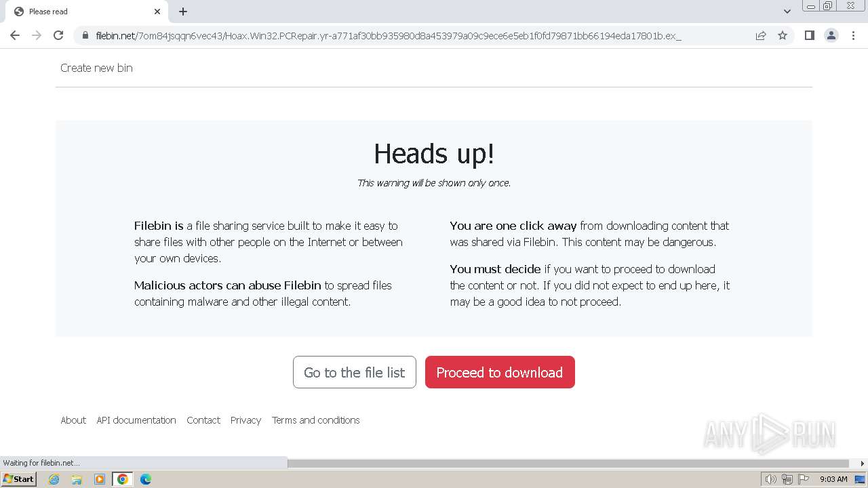Go back to the previous page
Screen dimensions: 868x488
pyautogui.click(x=15, y=35)
